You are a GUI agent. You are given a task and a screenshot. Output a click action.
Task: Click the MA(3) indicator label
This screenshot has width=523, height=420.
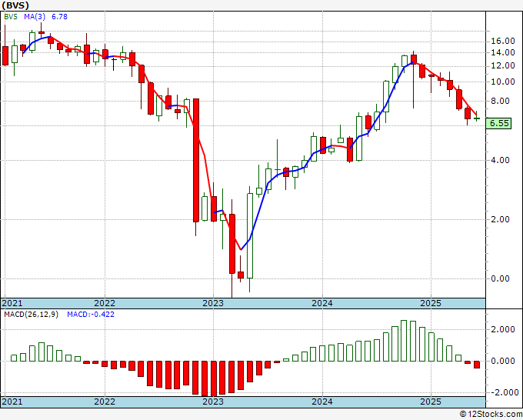coord(35,16)
